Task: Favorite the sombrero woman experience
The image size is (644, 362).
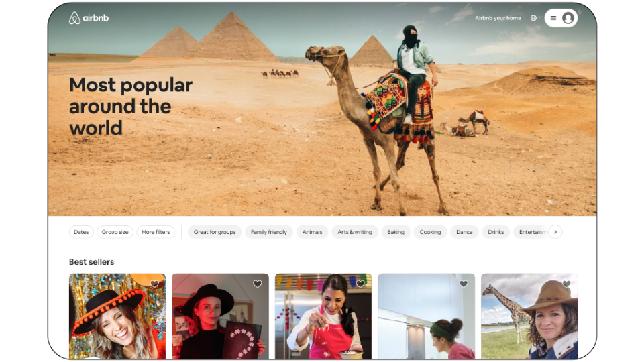Action: point(154,284)
